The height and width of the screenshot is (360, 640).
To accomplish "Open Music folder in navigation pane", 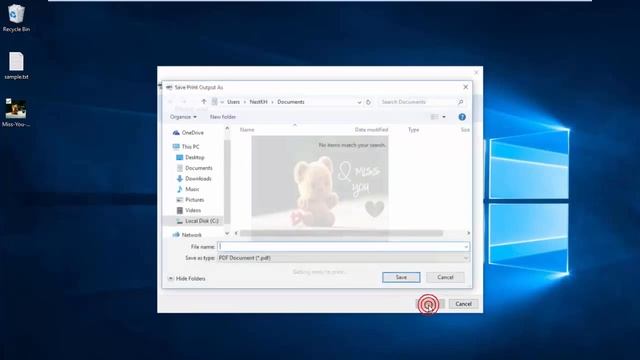I will point(192,189).
